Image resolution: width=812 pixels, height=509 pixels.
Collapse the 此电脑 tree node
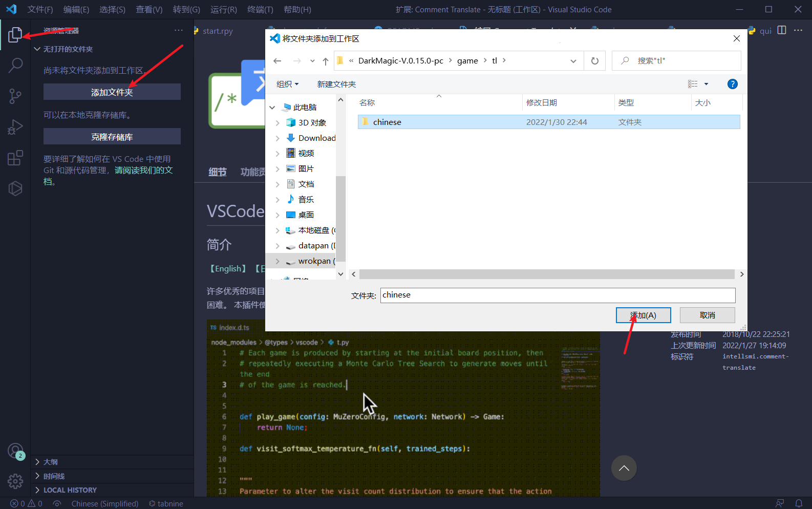tap(272, 108)
